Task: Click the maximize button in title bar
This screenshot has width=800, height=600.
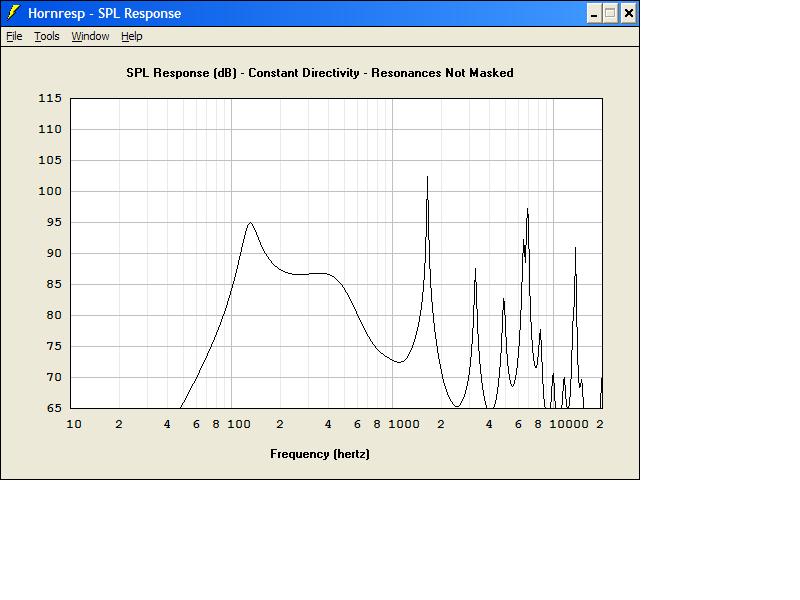Action: pyautogui.click(x=610, y=13)
